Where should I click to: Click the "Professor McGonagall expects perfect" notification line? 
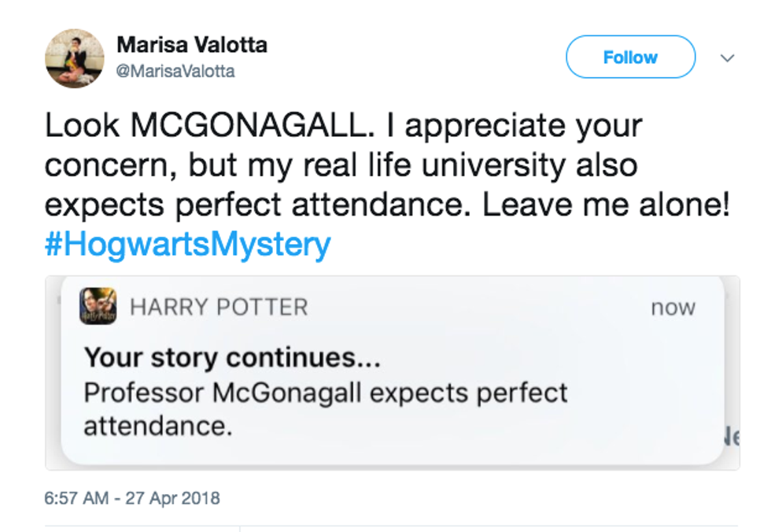coord(326,393)
